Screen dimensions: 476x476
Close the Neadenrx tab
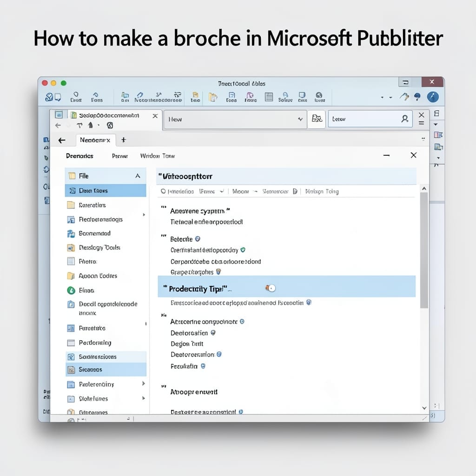click(108, 140)
